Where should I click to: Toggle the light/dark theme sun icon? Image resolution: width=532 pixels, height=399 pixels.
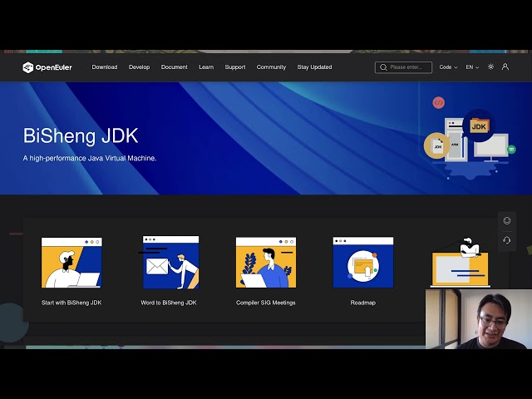pyautogui.click(x=490, y=66)
